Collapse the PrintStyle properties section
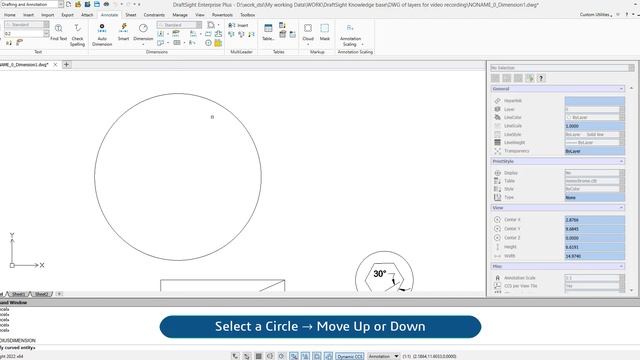Viewport: 640px width, 360px height. [621, 161]
